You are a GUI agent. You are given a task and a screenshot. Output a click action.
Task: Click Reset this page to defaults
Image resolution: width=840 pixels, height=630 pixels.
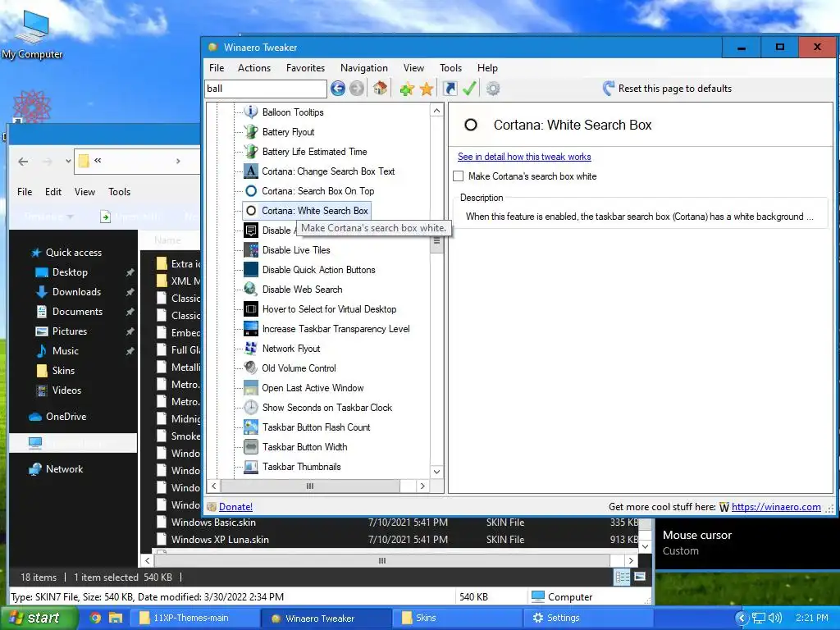click(667, 89)
